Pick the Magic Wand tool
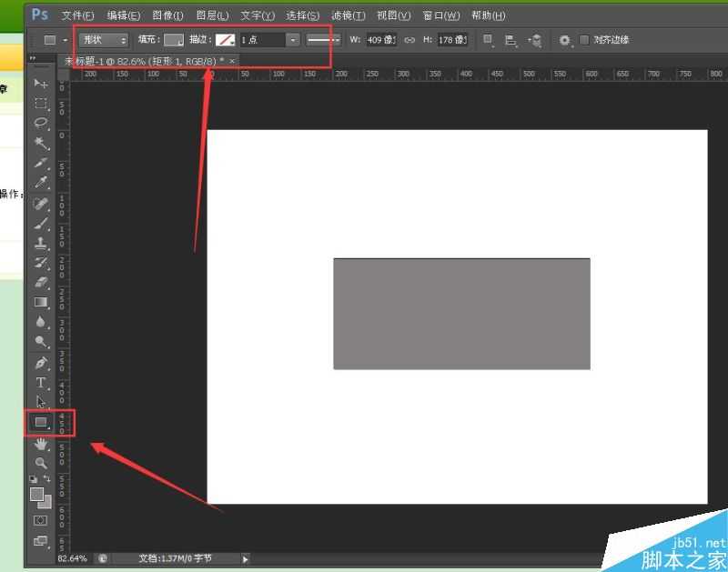The image size is (728, 572). pos(41,143)
